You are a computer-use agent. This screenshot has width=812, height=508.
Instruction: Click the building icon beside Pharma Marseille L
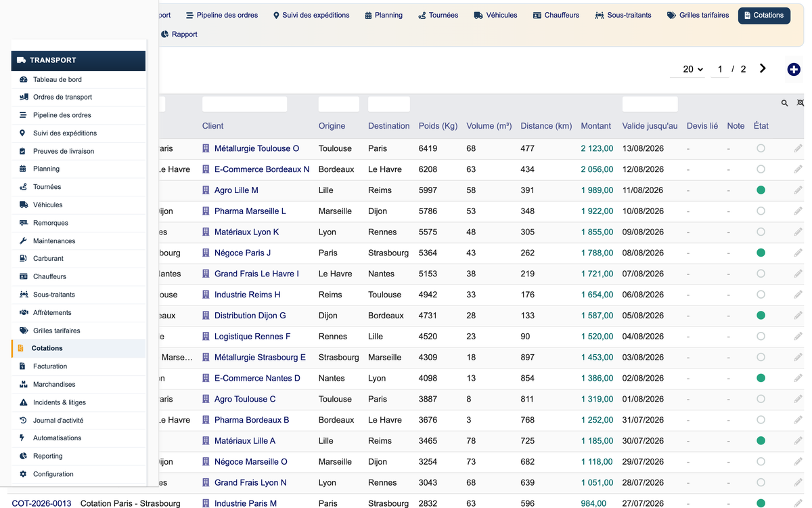[x=206, y=211]
